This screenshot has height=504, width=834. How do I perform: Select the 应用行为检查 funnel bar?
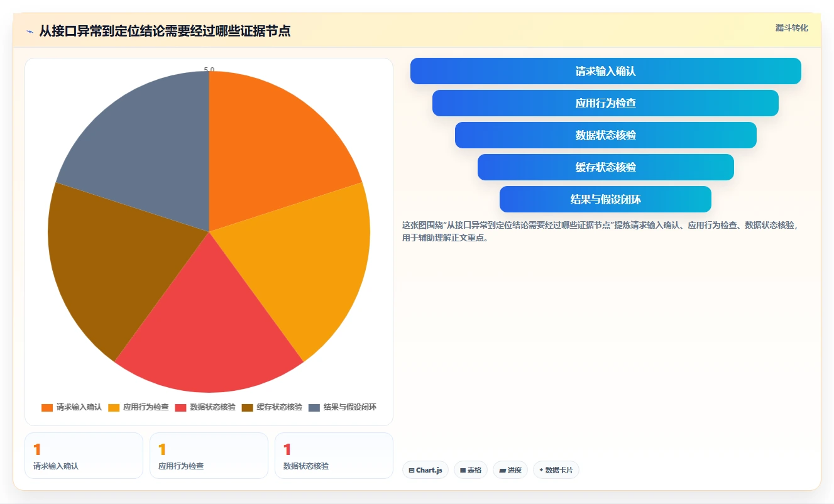tap(605, 103)
